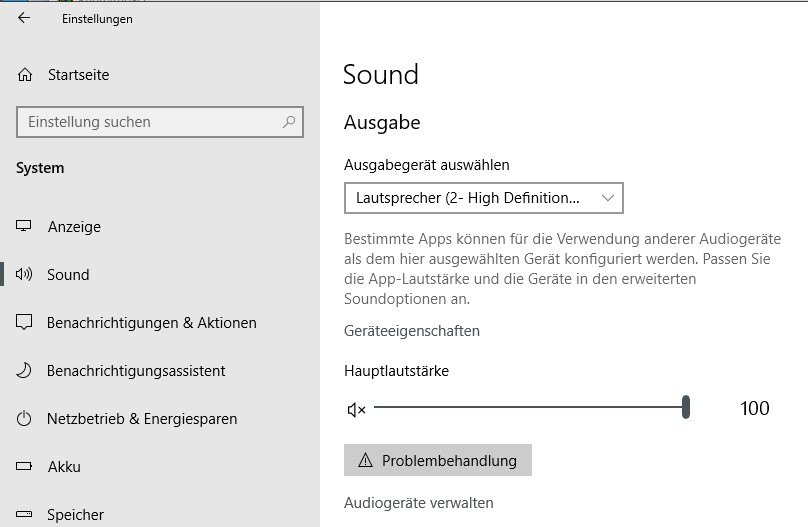
Task: Unmute via muted speaker icon by slider
Action: coord(356,410)
